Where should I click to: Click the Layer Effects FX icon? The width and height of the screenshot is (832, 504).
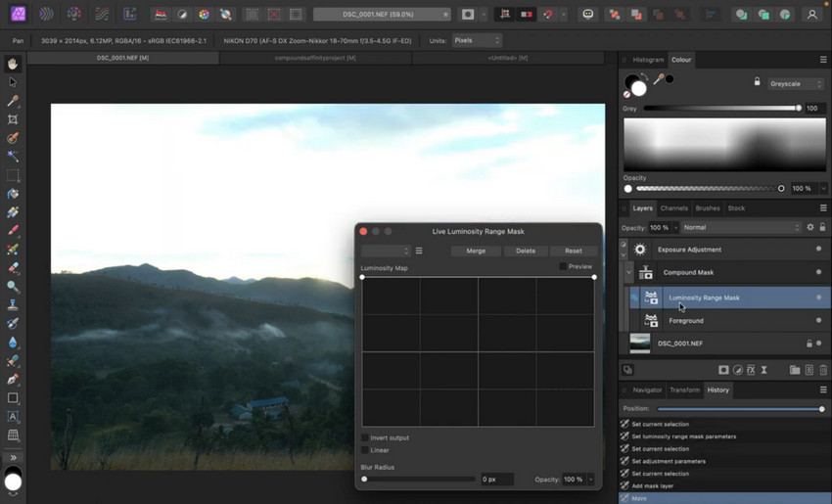(x=751, y=370)
